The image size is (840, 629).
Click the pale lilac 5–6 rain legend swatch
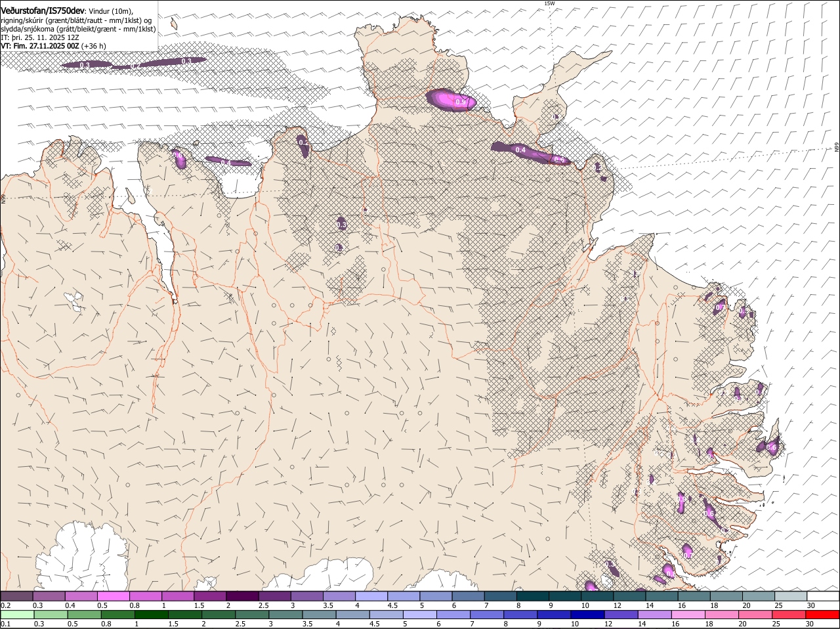coord(420,615)
